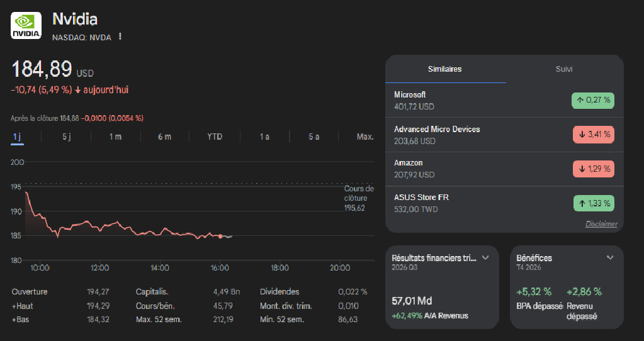Show the 1 m chart range
This screenshot has width=644, height=341.
[x=115, y=137]
